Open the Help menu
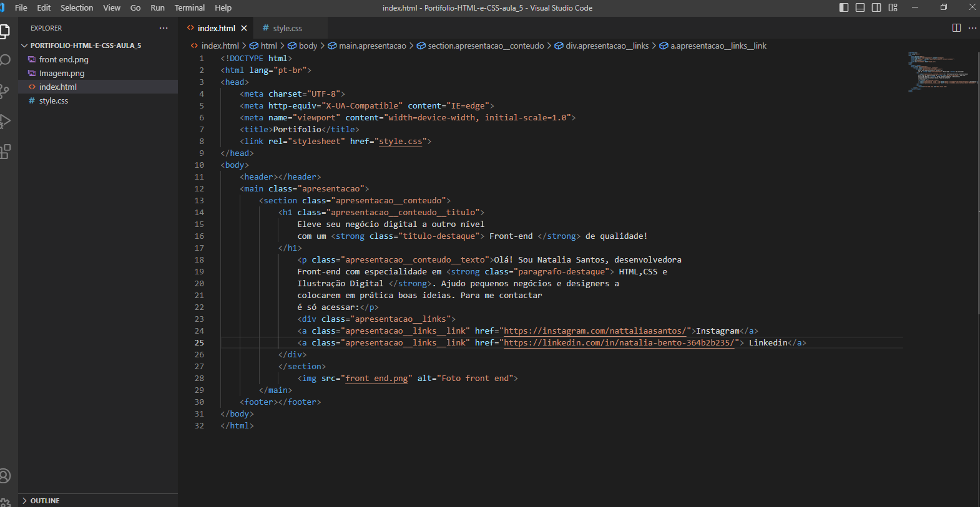Screen dimensions: 980x507 [223, 7]
